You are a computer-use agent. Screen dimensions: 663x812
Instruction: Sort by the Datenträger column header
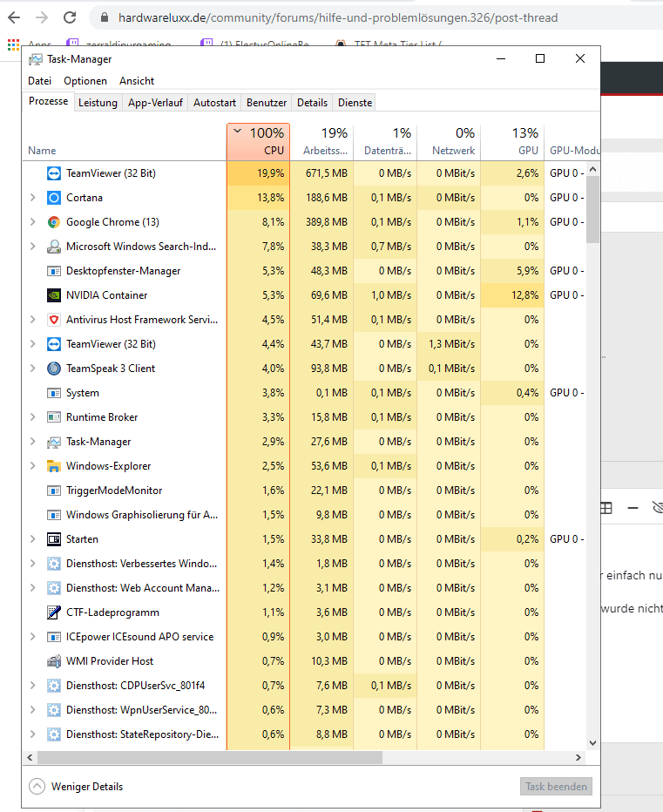click(385, 141)
